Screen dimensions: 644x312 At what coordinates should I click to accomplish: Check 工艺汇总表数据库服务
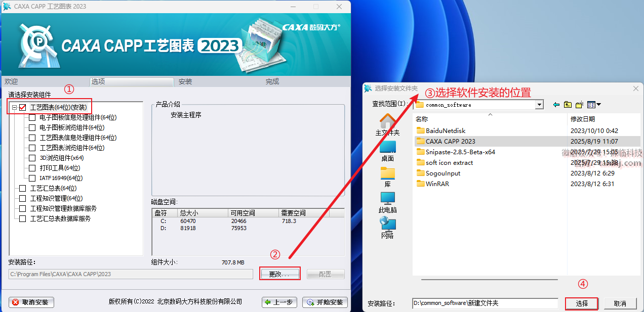[23, 218]
